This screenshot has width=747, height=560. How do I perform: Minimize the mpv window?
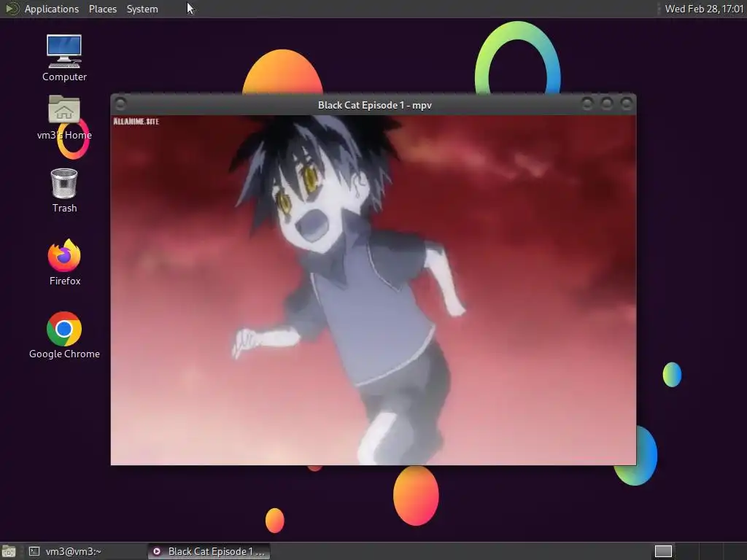(587, 104)
